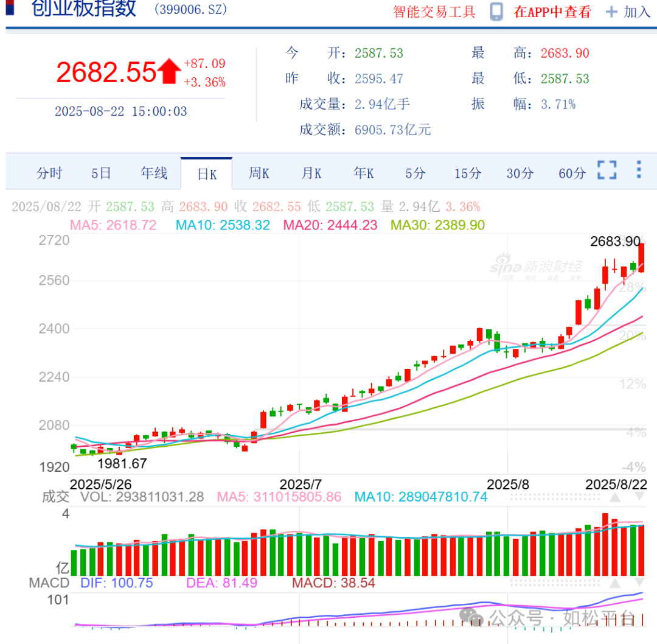Click the MA20: 2444.23 legend

tap(330, 225)
